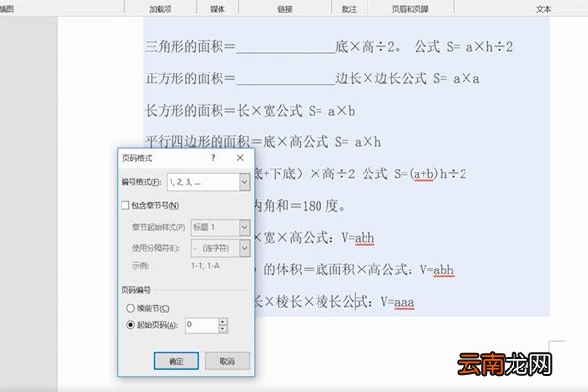Click the 起始页码 number input field
The image size is (588, 392).
(202, 325)
